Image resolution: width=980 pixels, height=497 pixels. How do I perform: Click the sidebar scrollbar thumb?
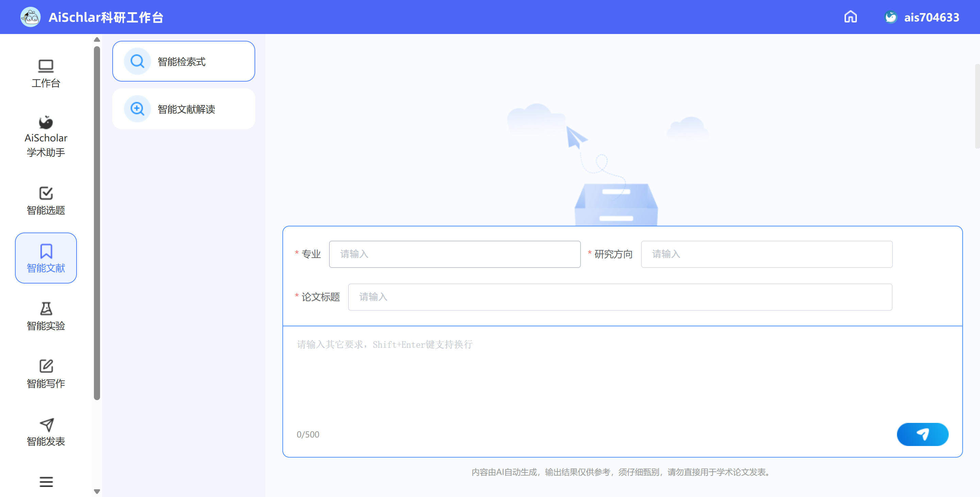[x=97, y=223]
